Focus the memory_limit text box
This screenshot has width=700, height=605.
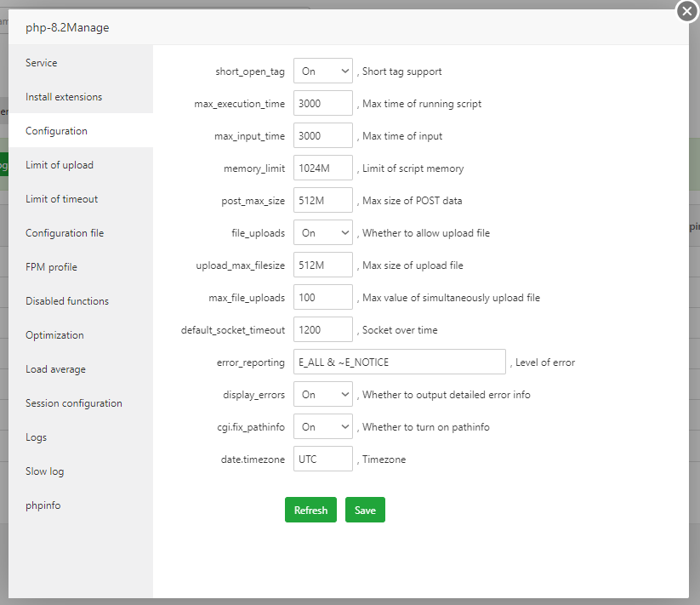click(322, 168)
